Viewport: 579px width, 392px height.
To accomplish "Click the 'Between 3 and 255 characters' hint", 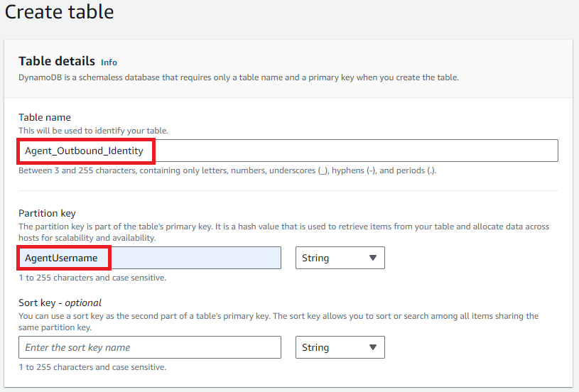I will tap(227, 170).
